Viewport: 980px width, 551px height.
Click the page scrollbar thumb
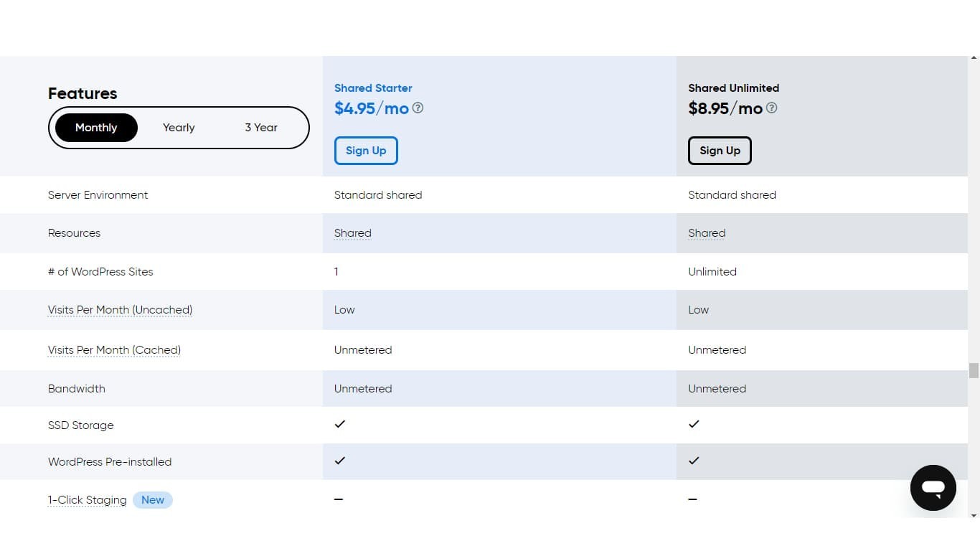pyautogui.click(x=974, y=370)
